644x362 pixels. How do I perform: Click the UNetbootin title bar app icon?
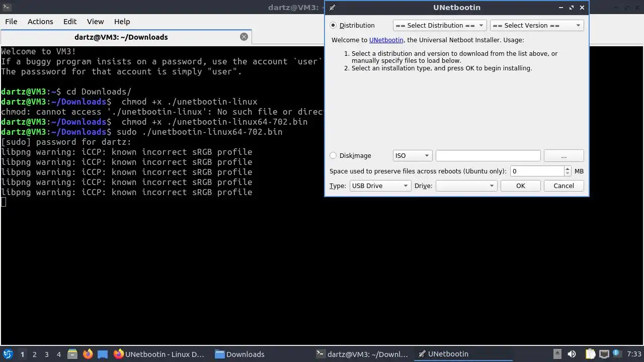pos(333,8)
